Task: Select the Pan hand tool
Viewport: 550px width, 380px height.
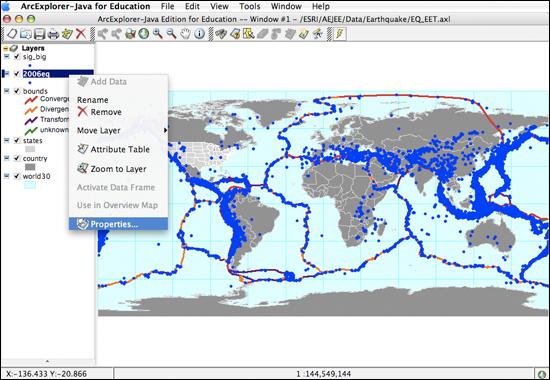Action: coord(185,34)
